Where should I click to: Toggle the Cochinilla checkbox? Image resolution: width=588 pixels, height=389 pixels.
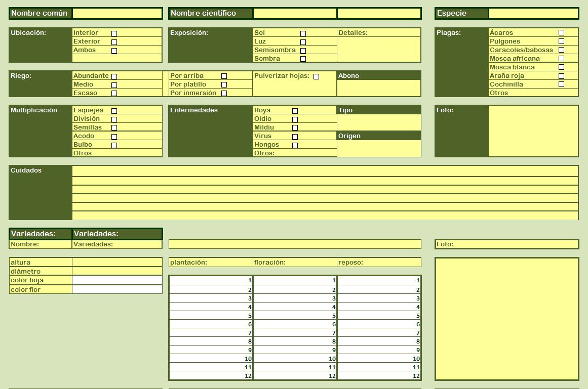(561, 84)
